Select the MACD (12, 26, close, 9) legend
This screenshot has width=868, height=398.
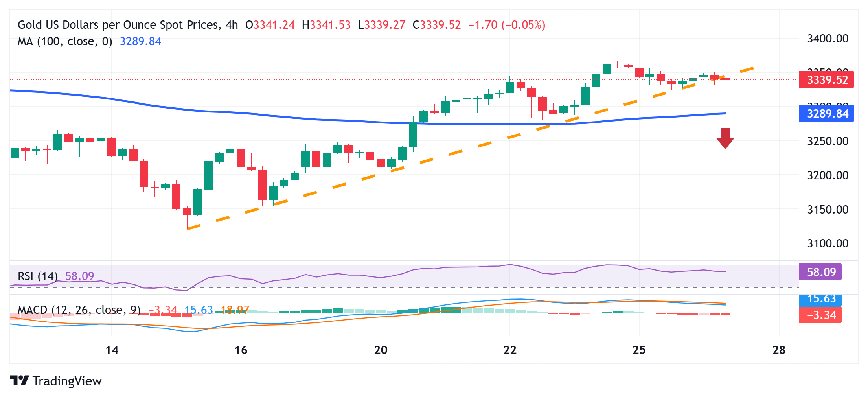pyautogui.click(x=79, y=310)
